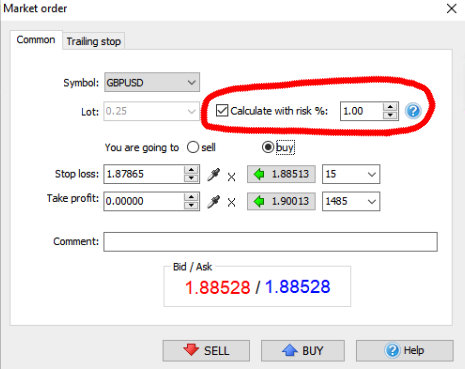The width and height of the screenshot is (465, 369).
Task: Open the Symbol GBPUSD dropdown
Action: [x=152, y=82]
